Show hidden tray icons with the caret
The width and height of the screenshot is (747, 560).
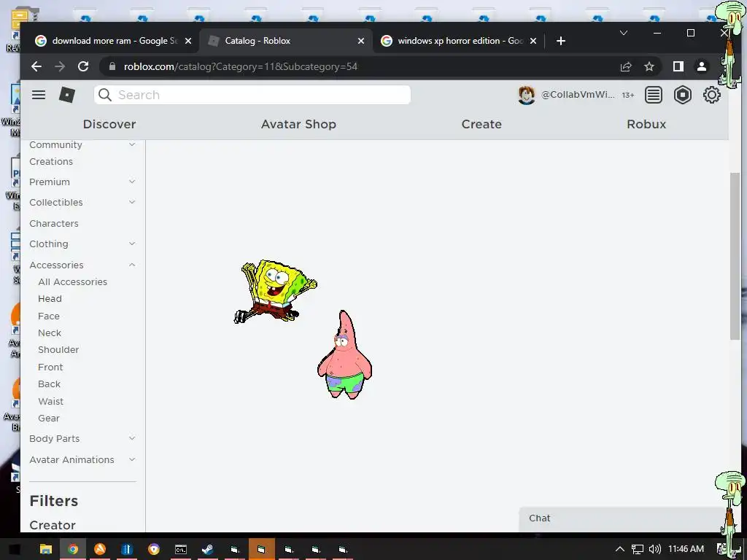[x=619, y=549]
